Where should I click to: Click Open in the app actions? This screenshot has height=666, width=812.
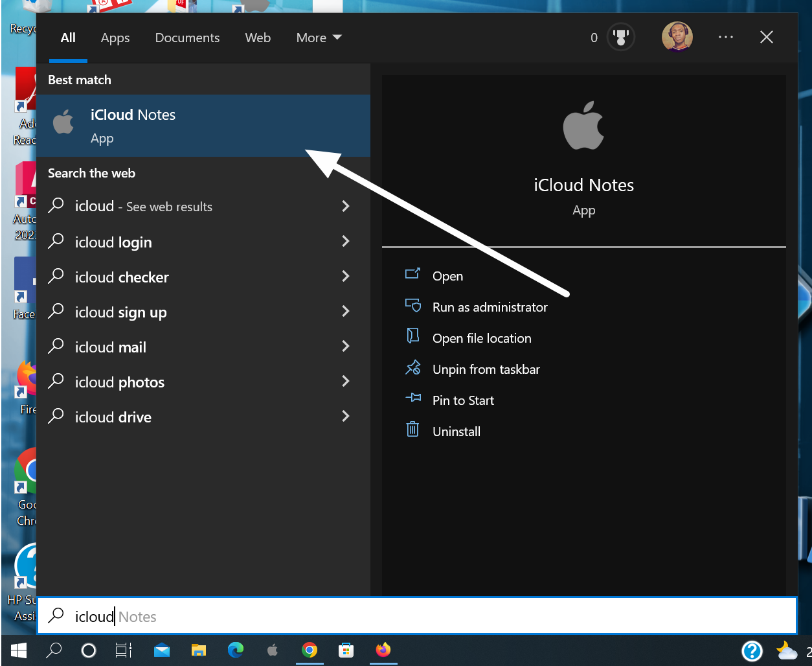click(x=447, y=276)
